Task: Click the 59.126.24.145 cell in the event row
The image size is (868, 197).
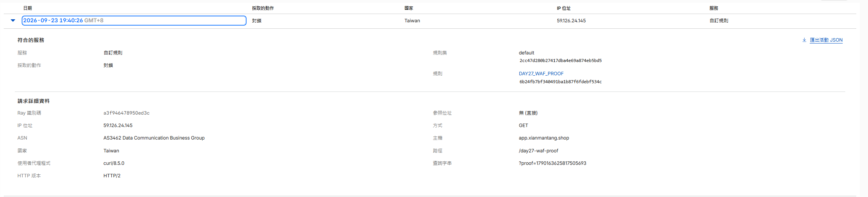Action: (571, 21)
